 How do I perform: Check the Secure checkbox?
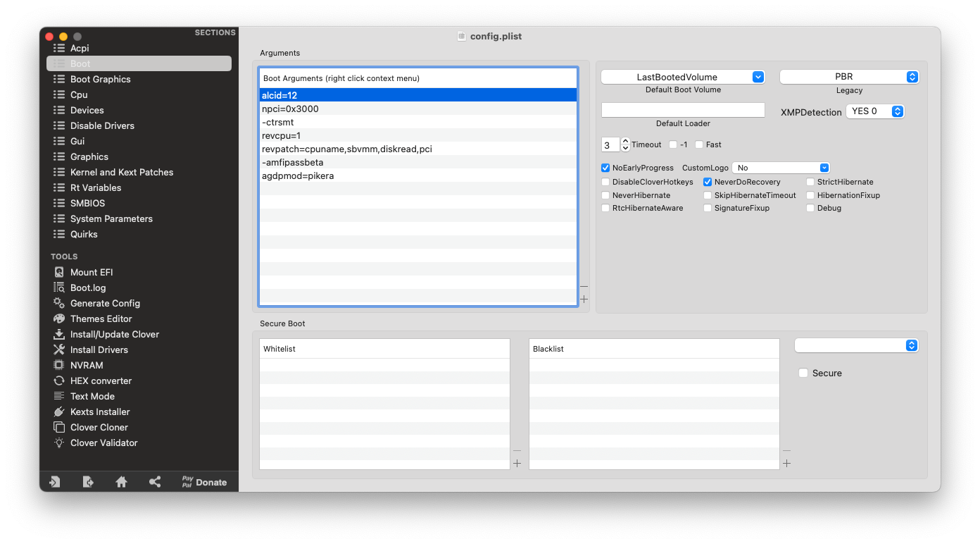point(803,373)
